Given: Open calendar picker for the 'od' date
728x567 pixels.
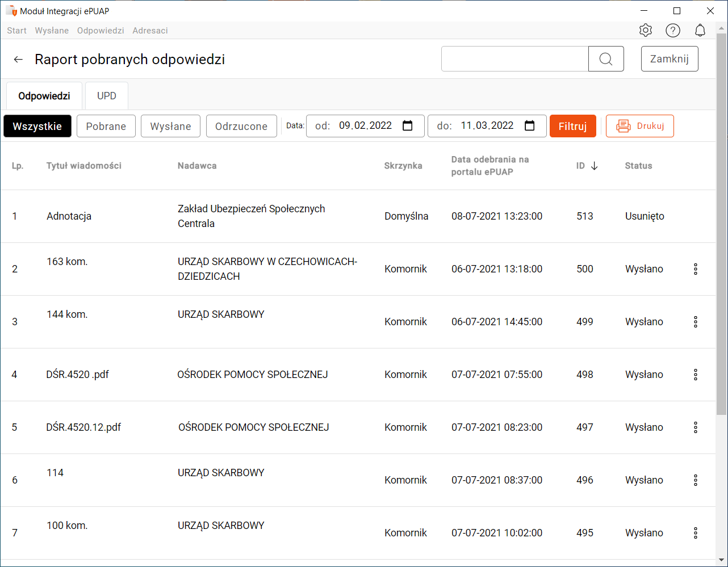Looking at the screenshot, I should coord(407,126).
